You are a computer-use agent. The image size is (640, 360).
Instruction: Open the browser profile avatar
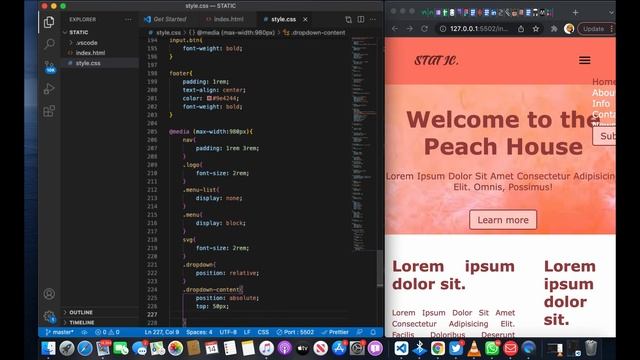[x=569, y=29]
